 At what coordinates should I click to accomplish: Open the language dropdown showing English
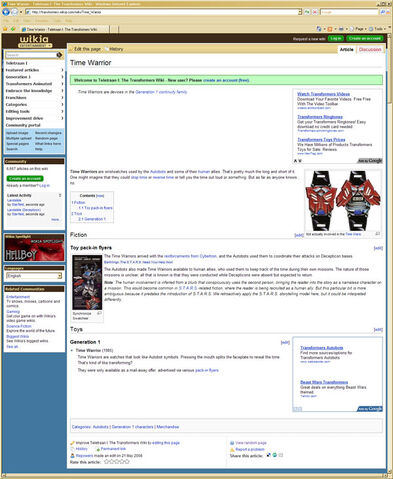tap(60, 276)
